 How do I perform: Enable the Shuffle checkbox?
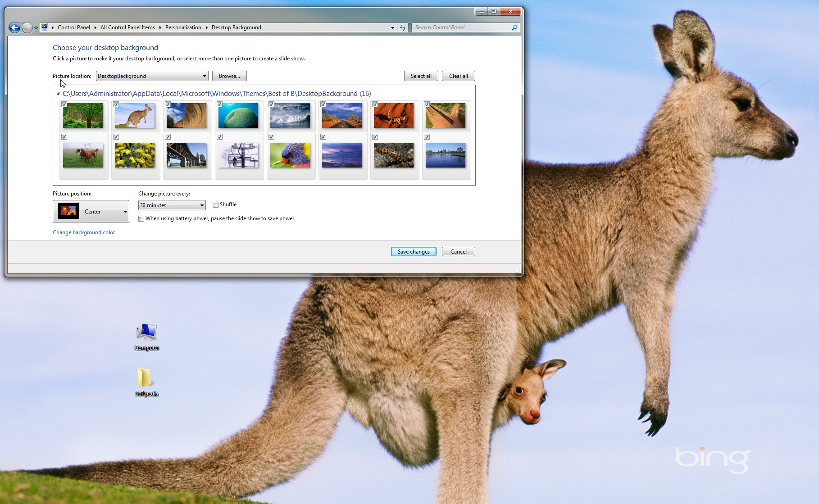coord(216,205)
